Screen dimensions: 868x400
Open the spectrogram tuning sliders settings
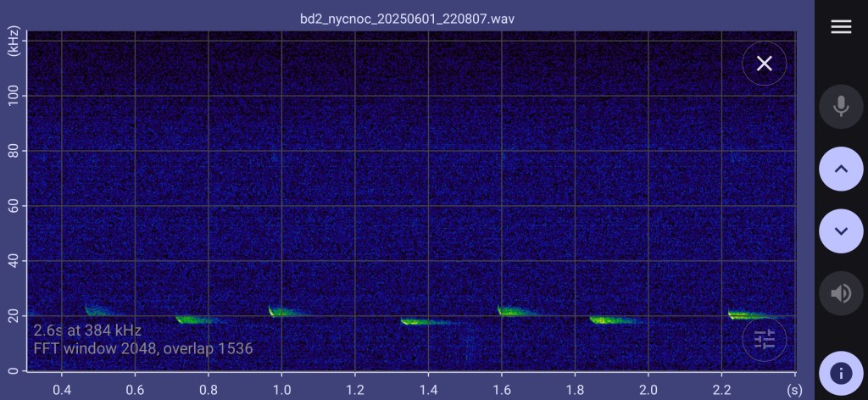tap(764, 340)
